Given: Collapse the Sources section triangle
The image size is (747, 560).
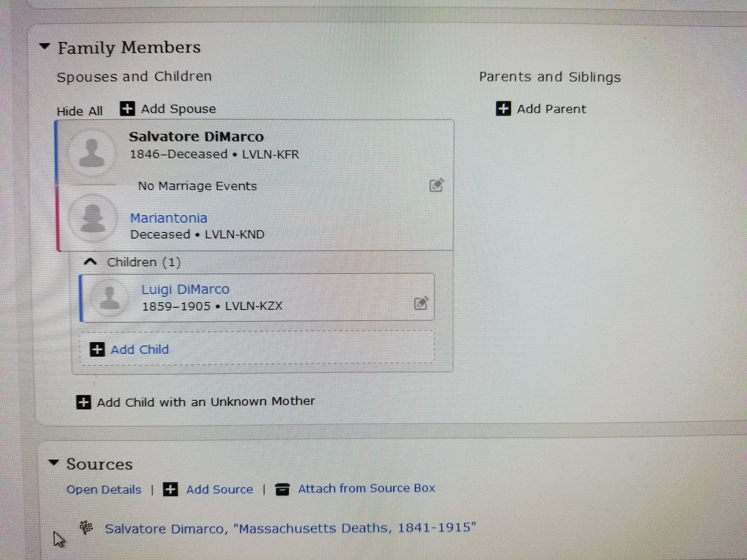Looking at the screenshot, I should 54,462.
